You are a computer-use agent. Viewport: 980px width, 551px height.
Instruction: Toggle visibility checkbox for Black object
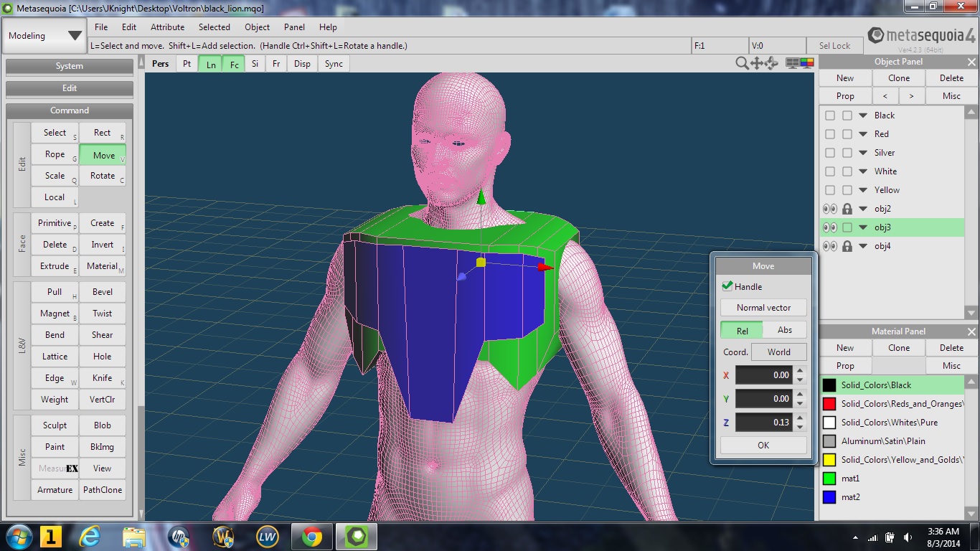tap(830, 116)
